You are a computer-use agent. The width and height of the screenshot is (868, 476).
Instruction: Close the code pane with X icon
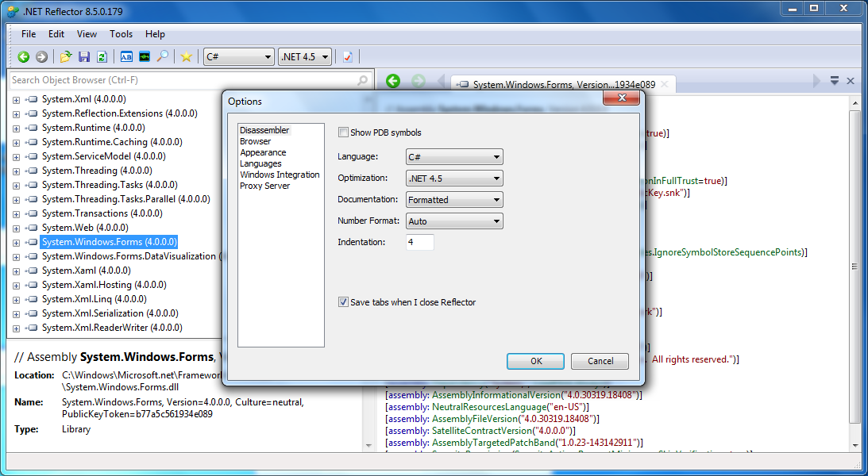coord(851,81)
